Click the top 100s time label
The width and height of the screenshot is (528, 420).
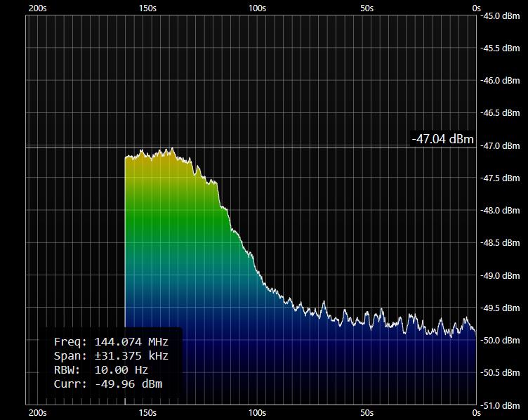[257, 8]
